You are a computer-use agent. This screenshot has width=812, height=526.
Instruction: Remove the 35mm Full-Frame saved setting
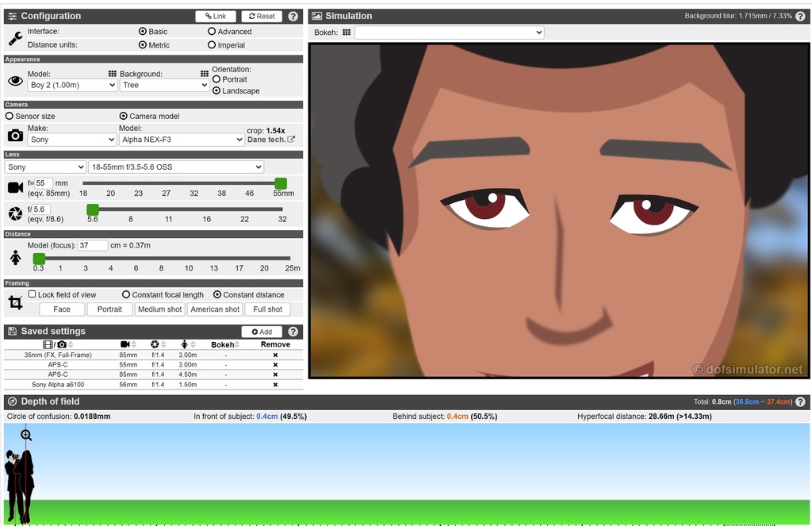tap(275, 355)
